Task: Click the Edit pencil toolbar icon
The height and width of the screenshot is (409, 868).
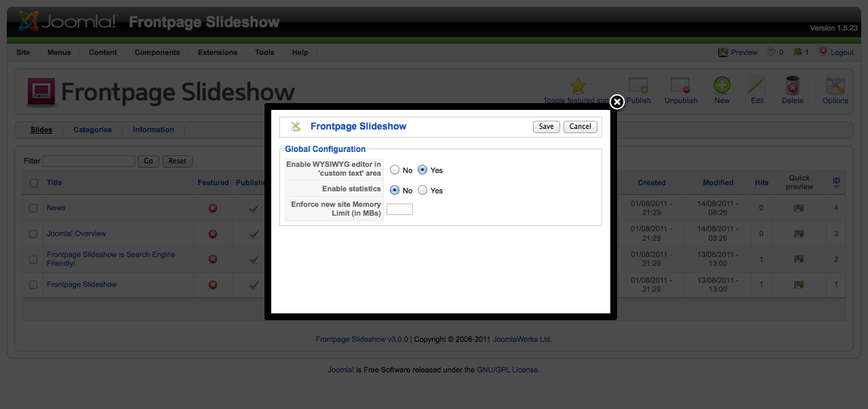Action: click(757, 85)
